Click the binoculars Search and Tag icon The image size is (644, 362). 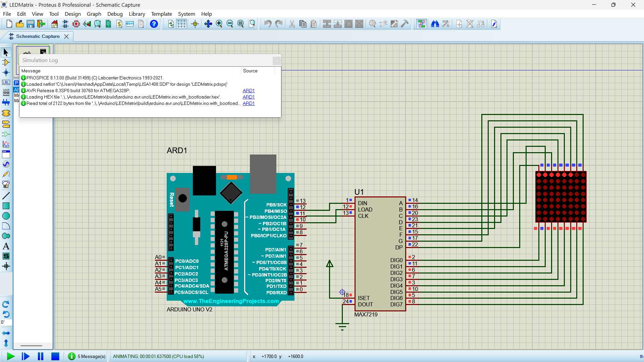pyautogui.click(x=435, y=24)
